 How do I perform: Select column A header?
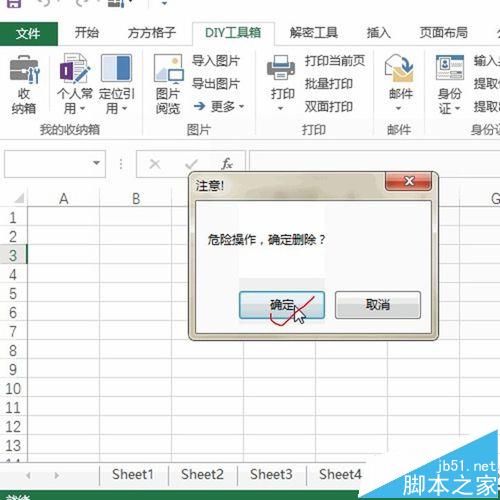pyautogui.click(x=64, y=199)
